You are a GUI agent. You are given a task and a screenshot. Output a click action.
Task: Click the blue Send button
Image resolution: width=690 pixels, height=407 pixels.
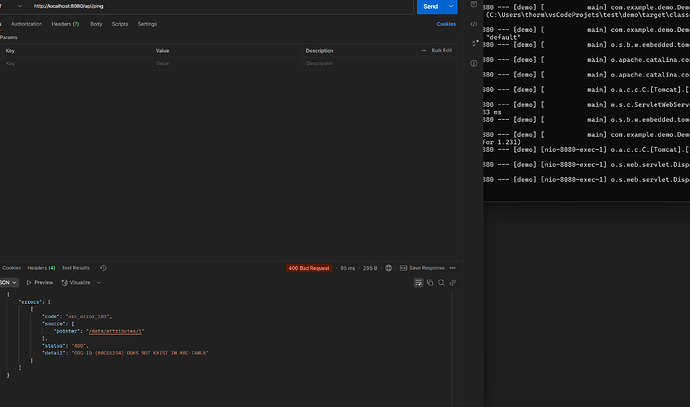(x=430, y=7)
